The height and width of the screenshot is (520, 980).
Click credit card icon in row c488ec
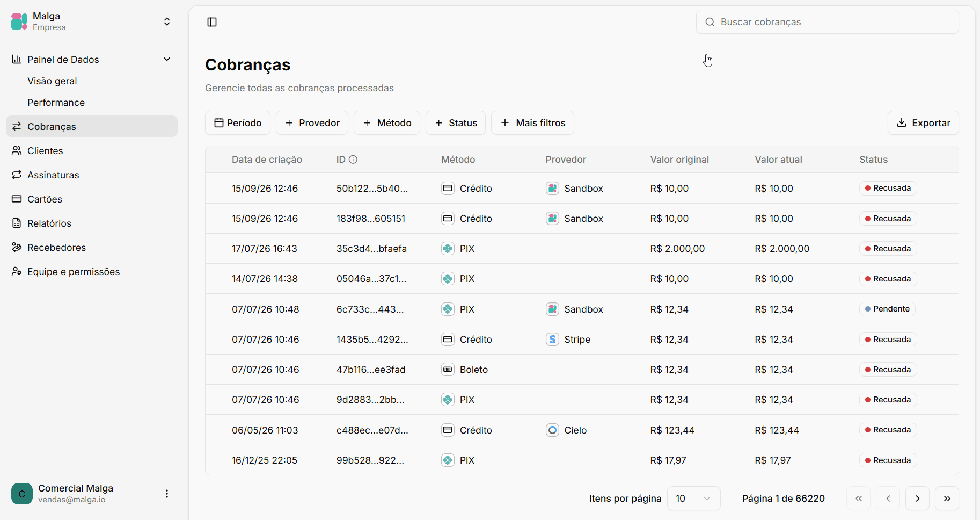point(448,430)
